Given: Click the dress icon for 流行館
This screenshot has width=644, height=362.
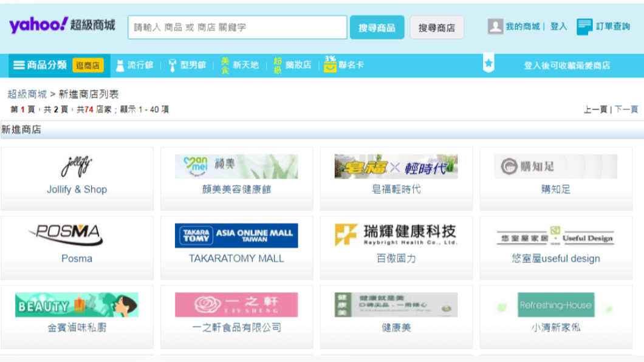Looking at the screenshot, I should coord(120,65).
